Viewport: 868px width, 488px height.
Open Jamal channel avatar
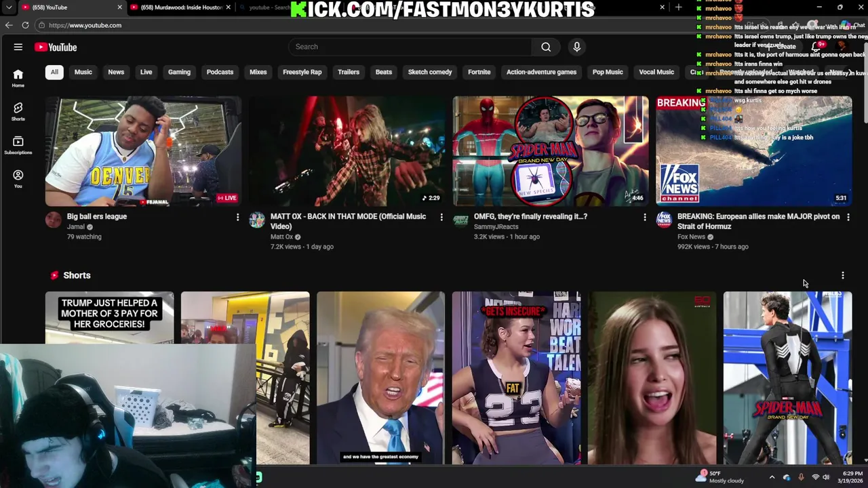(54, 220)
